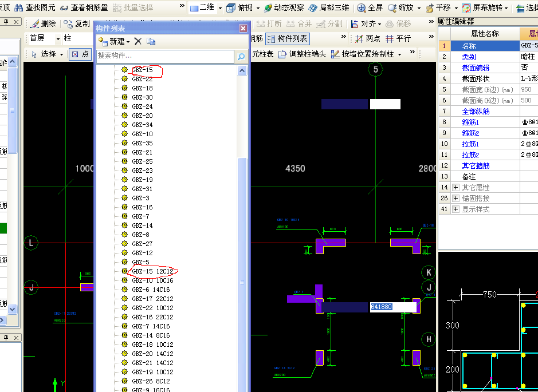Click the 截面宽(B边) property row
The height and width of the screenshot is (392, 538).
(x=485, y=89)
